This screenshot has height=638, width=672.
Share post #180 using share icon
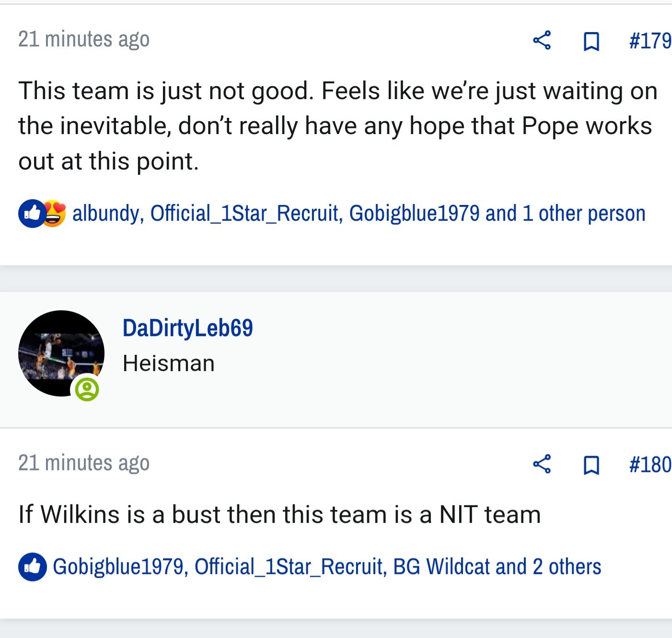coord(542,464)
